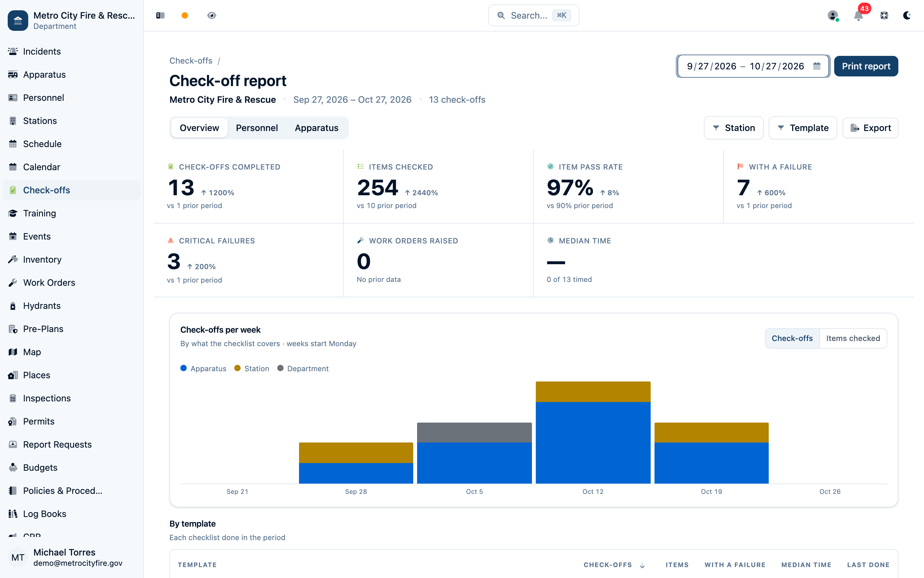
Task: Click the help lifebuoy icon
Action: 884,15
